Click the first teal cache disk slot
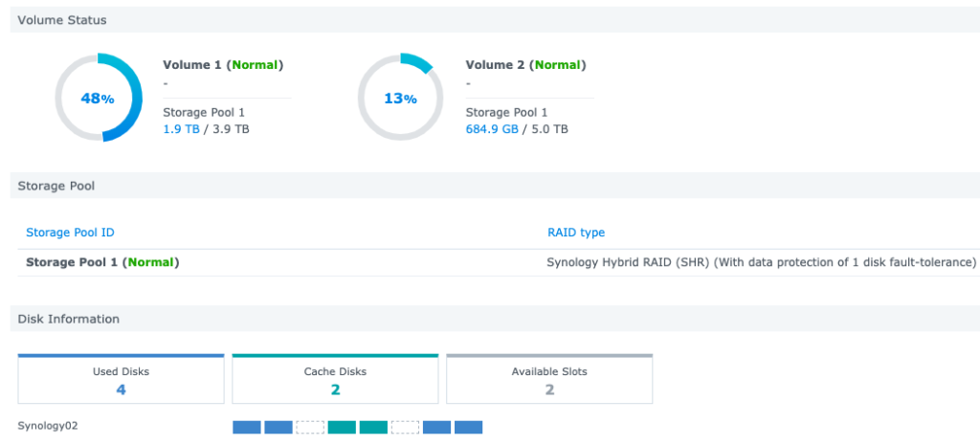This screenshot has width=980, height=445. coord(342,427)
